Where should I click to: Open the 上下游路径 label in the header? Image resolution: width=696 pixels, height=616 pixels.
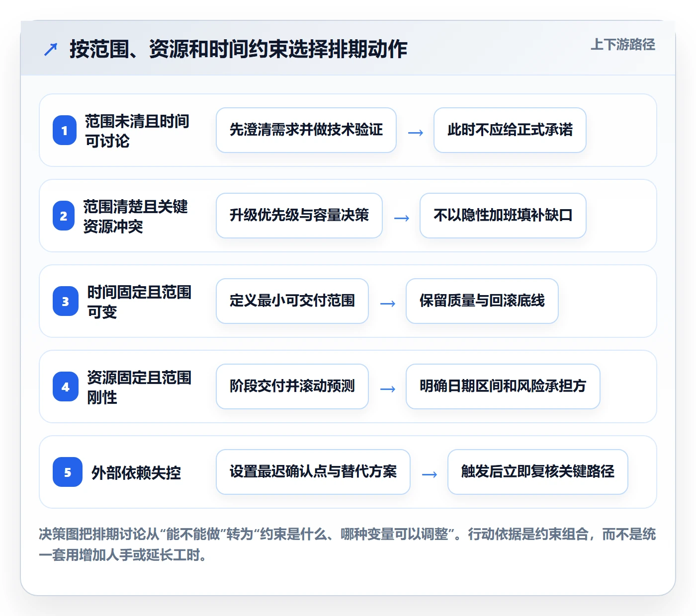point(623,45)
